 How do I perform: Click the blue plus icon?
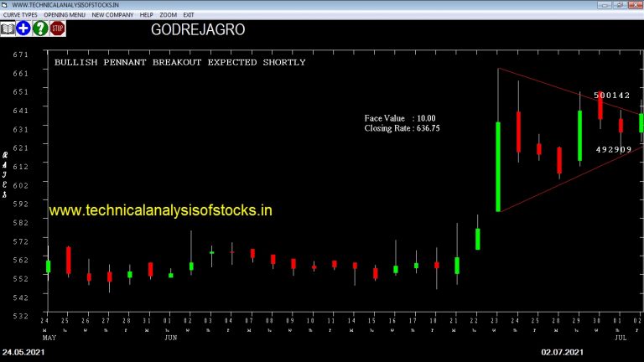pyautogui.click(x=23, y=28)
